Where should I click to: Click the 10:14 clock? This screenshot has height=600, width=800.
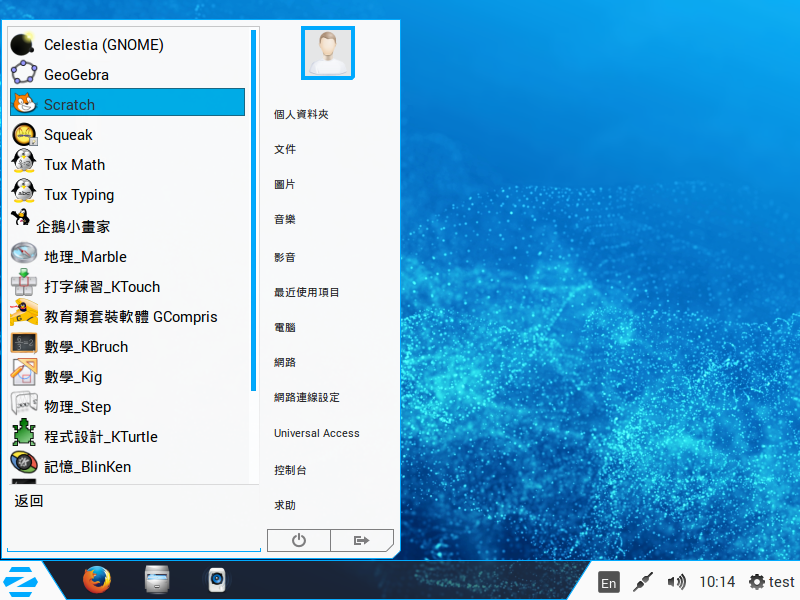coord(717,582)
